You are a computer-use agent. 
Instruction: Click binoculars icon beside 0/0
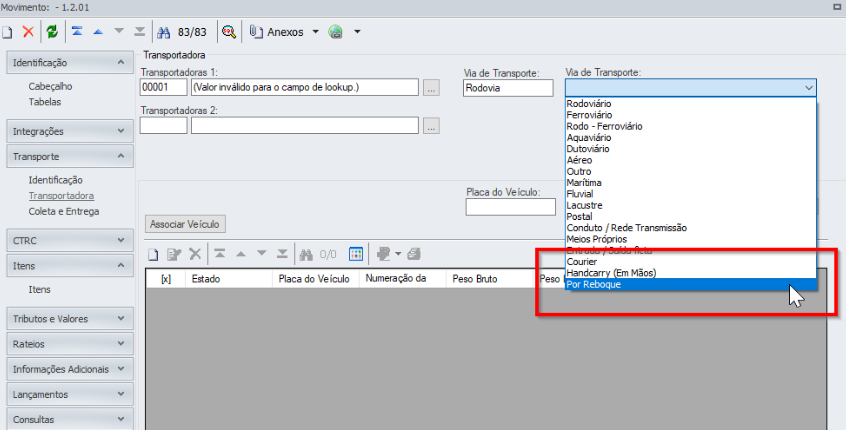(x=306, y=254)
